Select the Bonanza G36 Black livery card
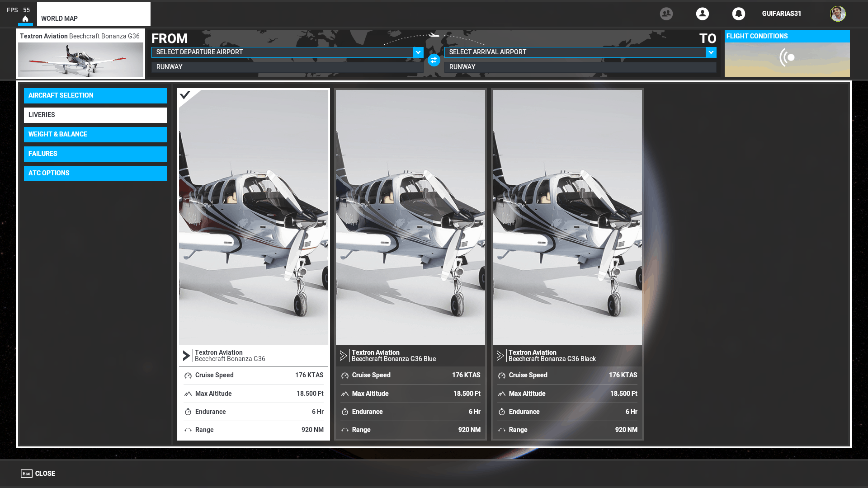The image size is (868, 488). pos(567,217)
